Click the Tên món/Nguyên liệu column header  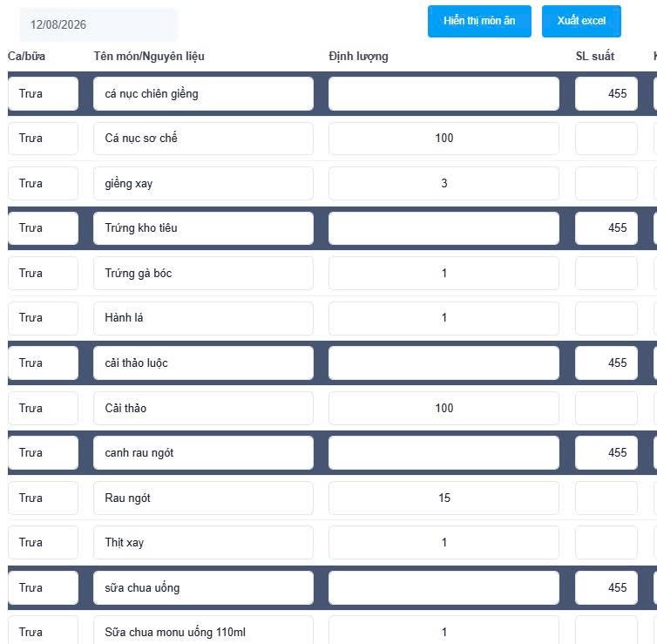pos(149,56)
